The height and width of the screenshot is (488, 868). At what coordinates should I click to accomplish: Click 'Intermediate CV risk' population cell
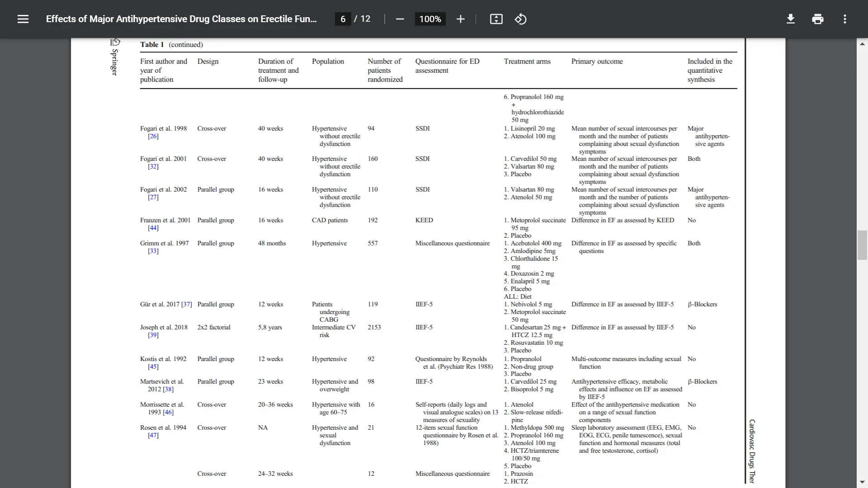(x=334, y=331)
